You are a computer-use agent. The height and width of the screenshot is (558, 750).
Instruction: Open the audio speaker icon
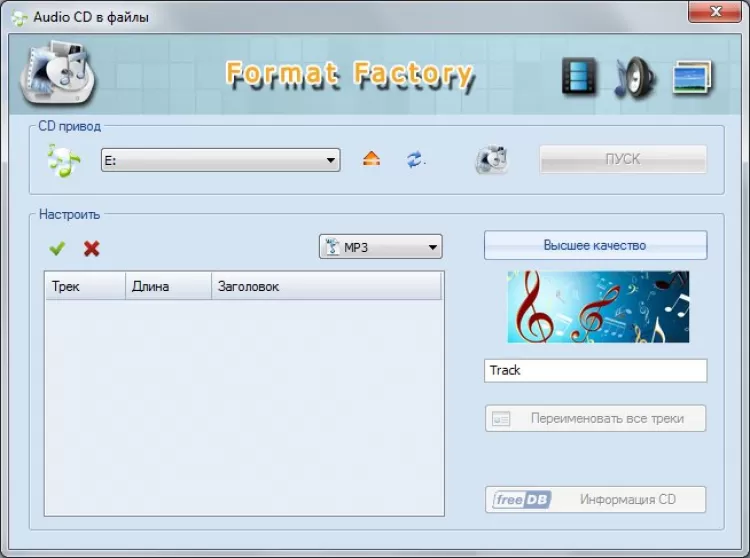(x=635, y=77)
